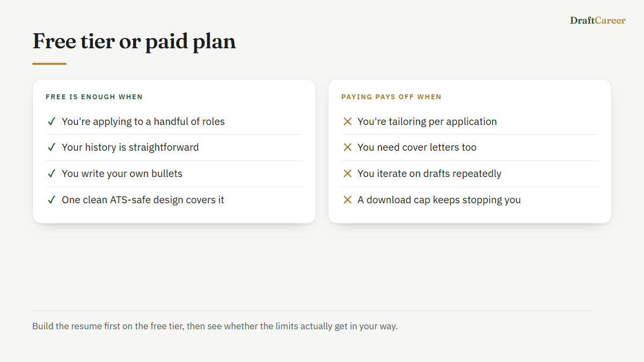Screen dimensions: 644x362
Task: Click the X icon next to 'You need cover letters too'
Action: (x=347, y=147)
